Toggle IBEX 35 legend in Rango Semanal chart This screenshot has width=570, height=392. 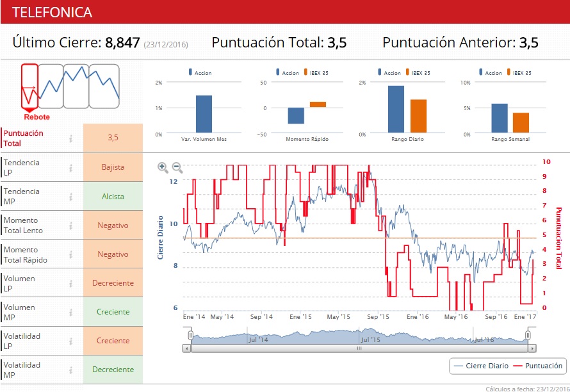coord(519,73)
